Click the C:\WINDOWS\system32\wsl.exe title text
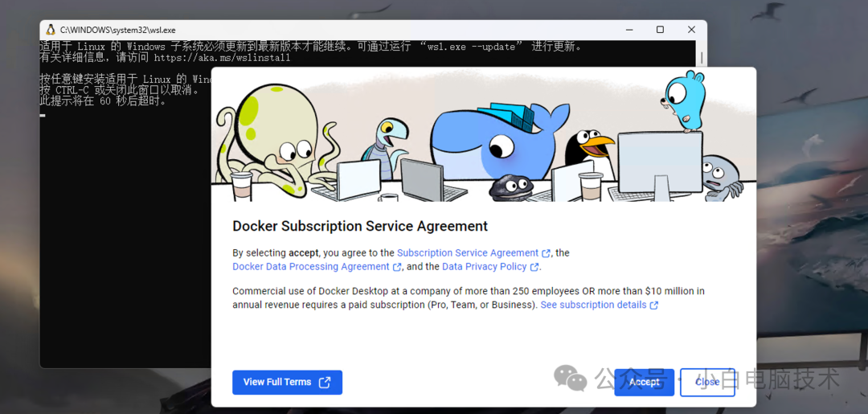Screen dimensions: 868x414 [x=117, y=30]
